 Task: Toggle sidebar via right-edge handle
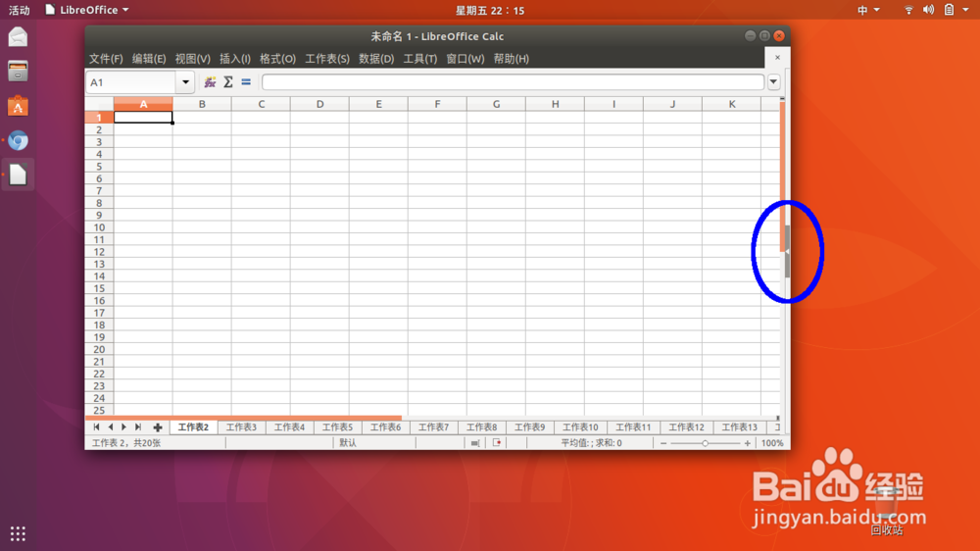click(788, 251)
